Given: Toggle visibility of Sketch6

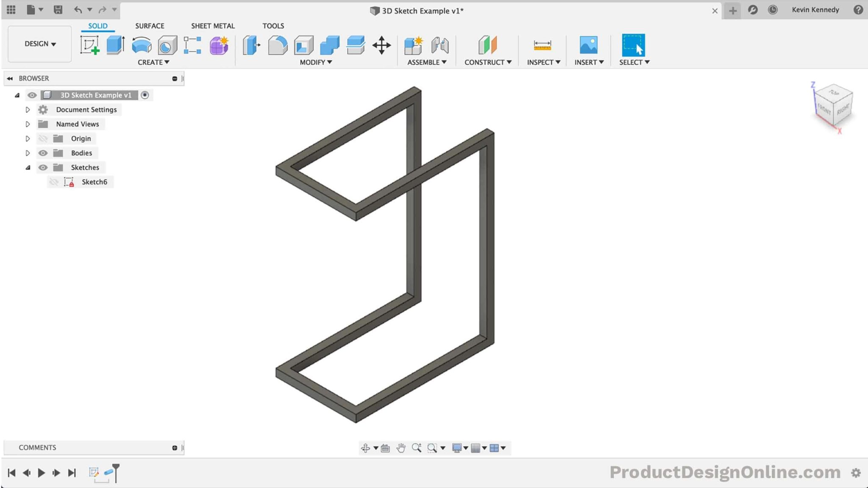Looking at the screenshot, I should (53, 182).
